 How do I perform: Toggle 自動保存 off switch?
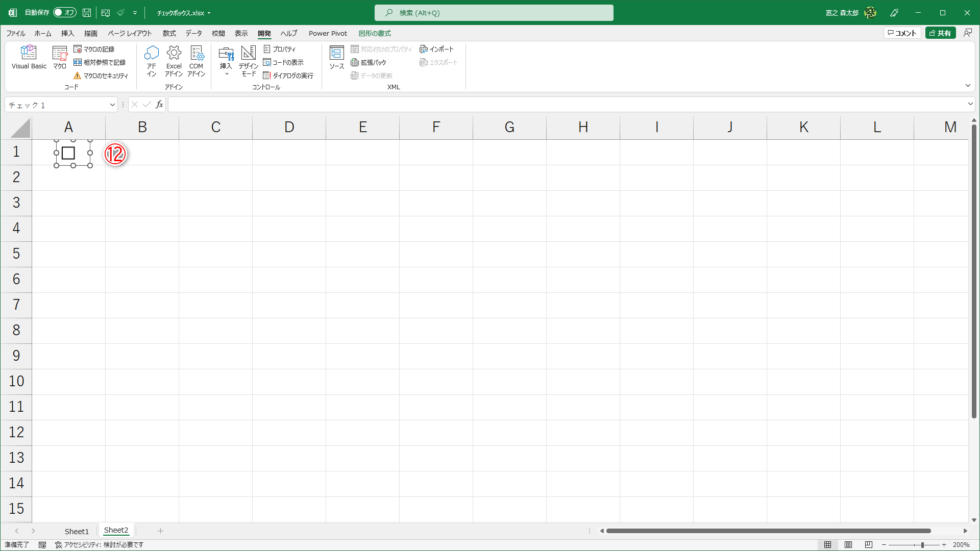coord(62,12)
